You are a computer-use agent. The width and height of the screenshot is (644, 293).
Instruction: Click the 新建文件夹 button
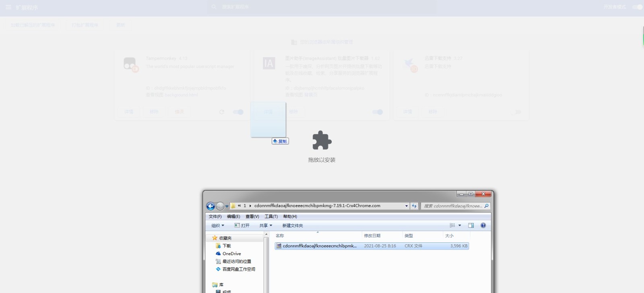pyautogui.click(x=293, y=225)
